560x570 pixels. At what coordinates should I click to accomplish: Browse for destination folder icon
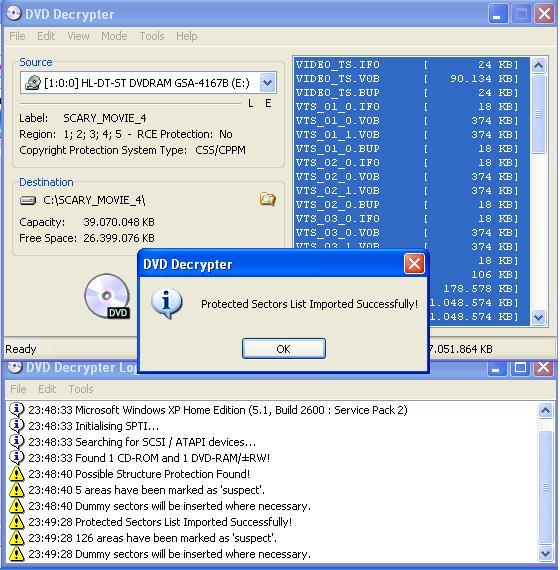point(268,199)
